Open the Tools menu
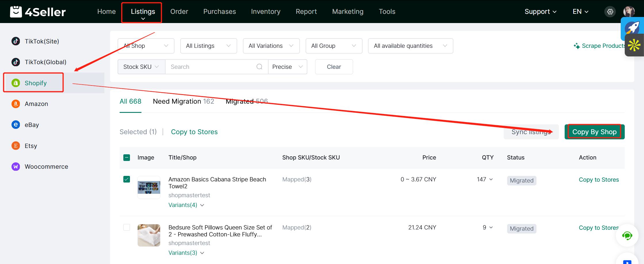Screen dimensions: 644x264 (387, 12)
